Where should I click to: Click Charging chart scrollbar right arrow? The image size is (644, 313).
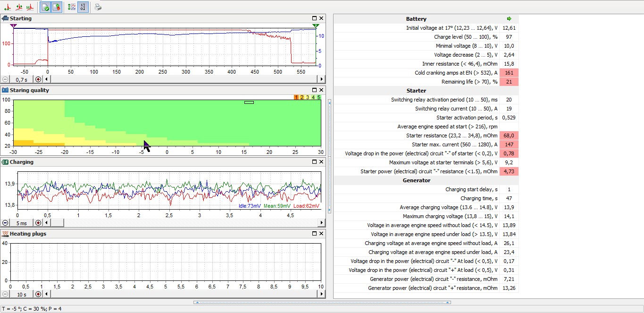click(322, 223)
